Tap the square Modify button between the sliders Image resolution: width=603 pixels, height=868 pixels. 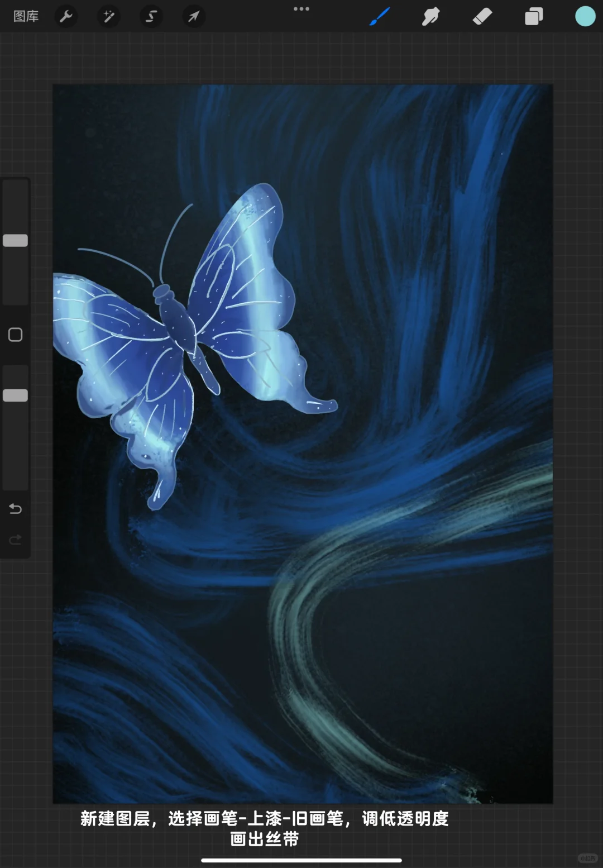click(15, 333)
